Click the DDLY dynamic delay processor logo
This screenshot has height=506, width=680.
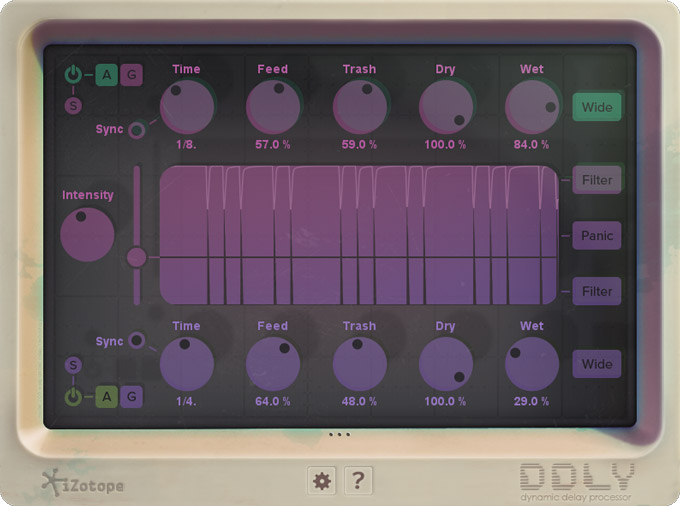577,482
